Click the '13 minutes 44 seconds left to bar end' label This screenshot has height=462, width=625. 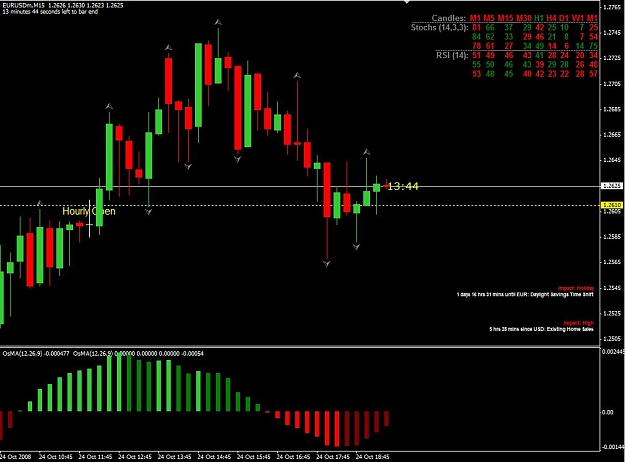(50, 12)
